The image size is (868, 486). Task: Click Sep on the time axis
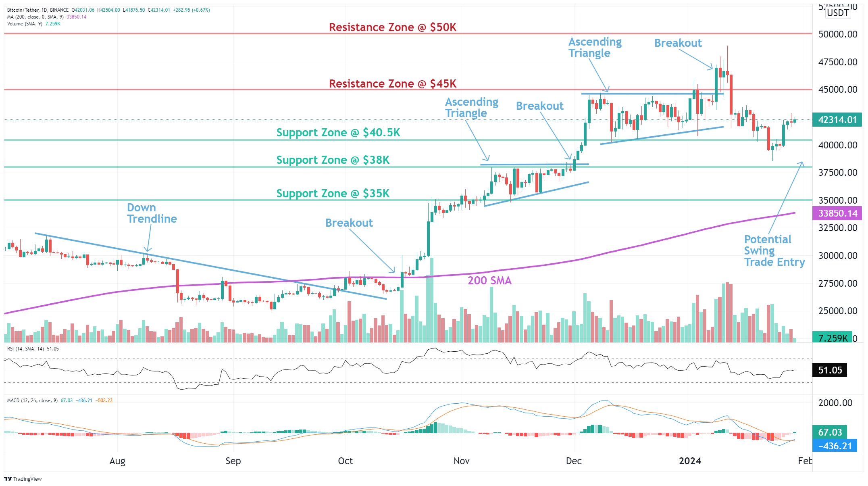(233, 461)
